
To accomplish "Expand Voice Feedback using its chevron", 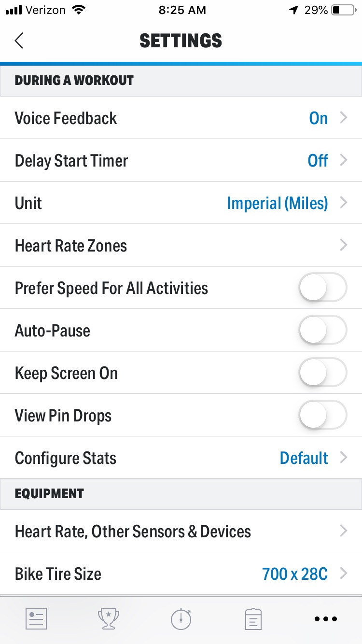I will coord(344,118).
